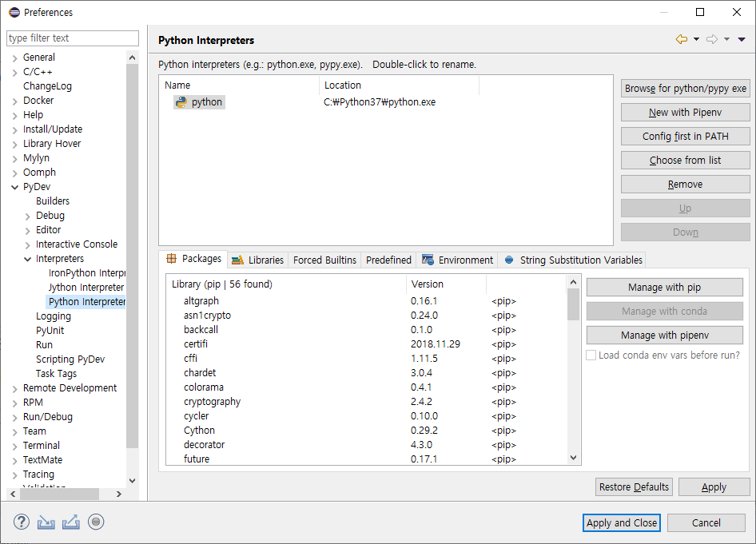This screenshot has height=544, width=756.
Task: Click Browse for python/pypy exe button
Action: (x=685, y=88)
